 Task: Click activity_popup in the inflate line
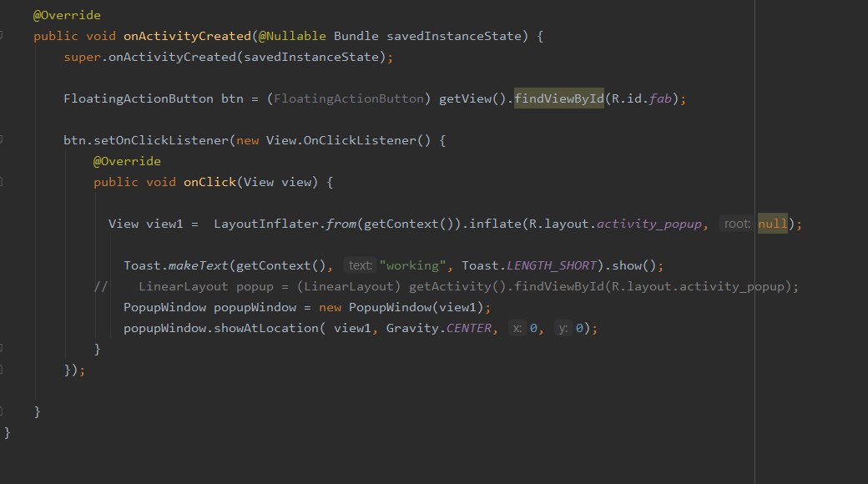648,224
